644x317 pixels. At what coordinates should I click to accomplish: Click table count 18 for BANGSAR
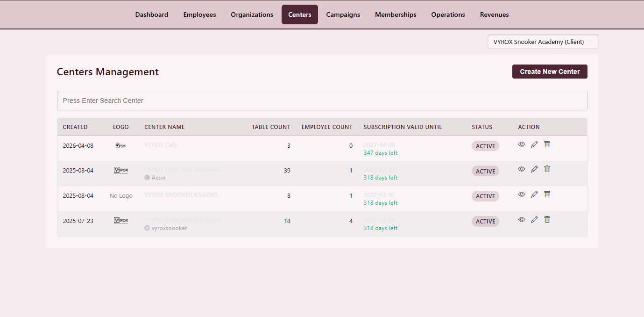click(x=287, y=221)
